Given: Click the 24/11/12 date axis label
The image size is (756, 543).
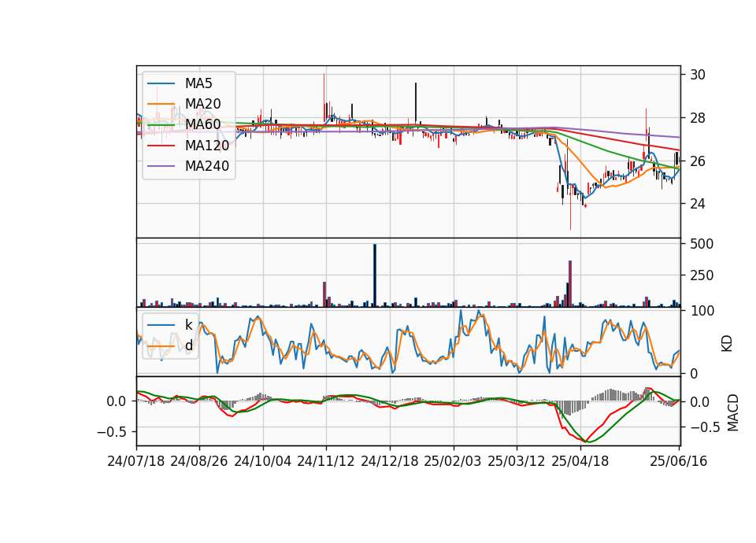Looking at the screenshot, I should [326, 461].
